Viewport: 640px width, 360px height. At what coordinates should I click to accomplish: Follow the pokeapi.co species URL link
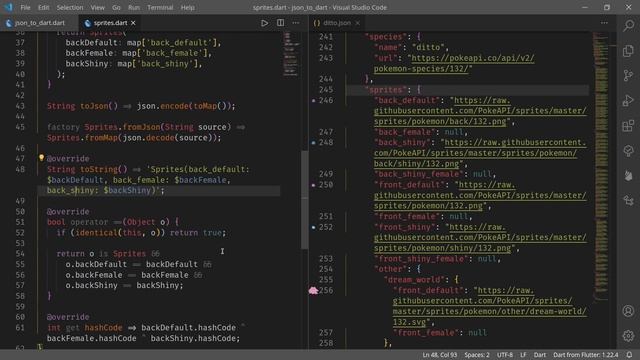[454, 63]
